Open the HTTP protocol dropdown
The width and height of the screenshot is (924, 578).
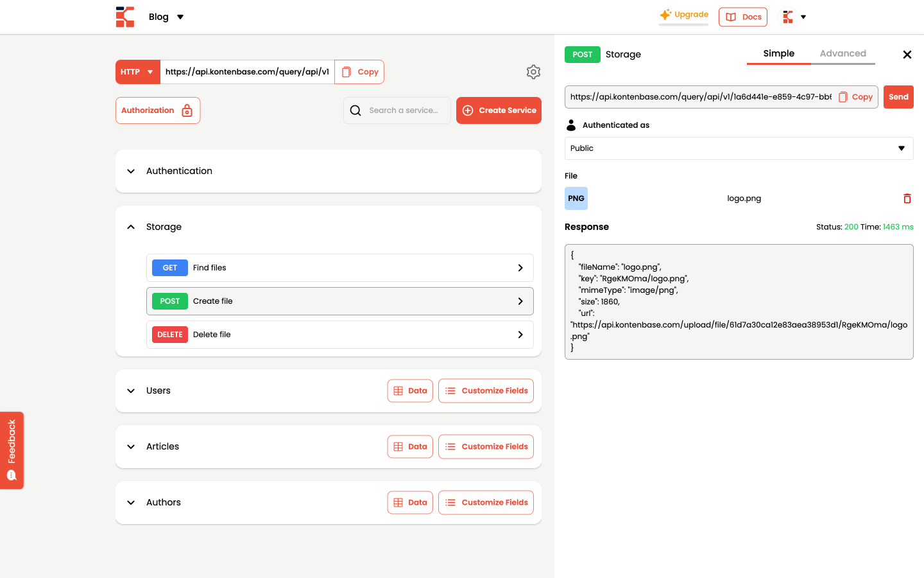137,72
